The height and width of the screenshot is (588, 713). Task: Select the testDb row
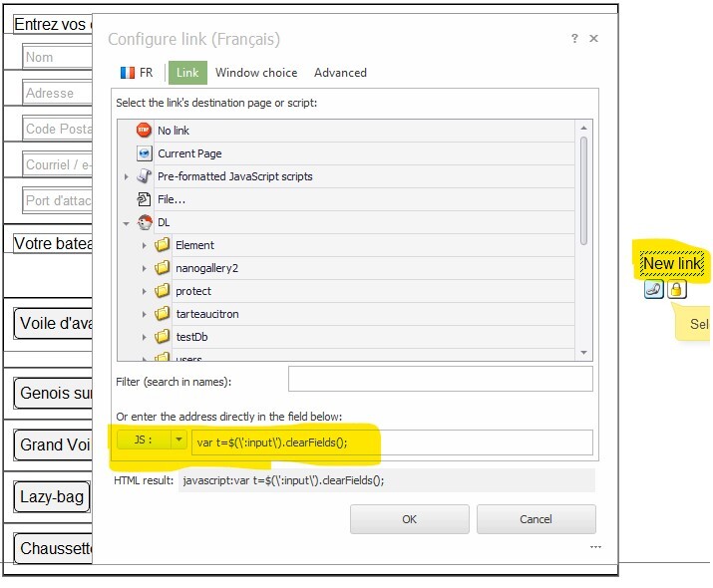tap(346, 337)
